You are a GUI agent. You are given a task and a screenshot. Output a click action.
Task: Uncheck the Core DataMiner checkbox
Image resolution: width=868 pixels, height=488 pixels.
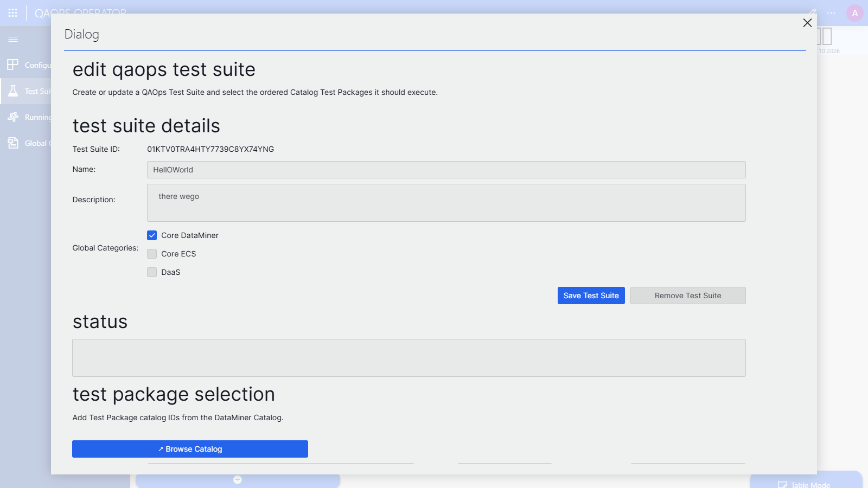tap(152, 235)
